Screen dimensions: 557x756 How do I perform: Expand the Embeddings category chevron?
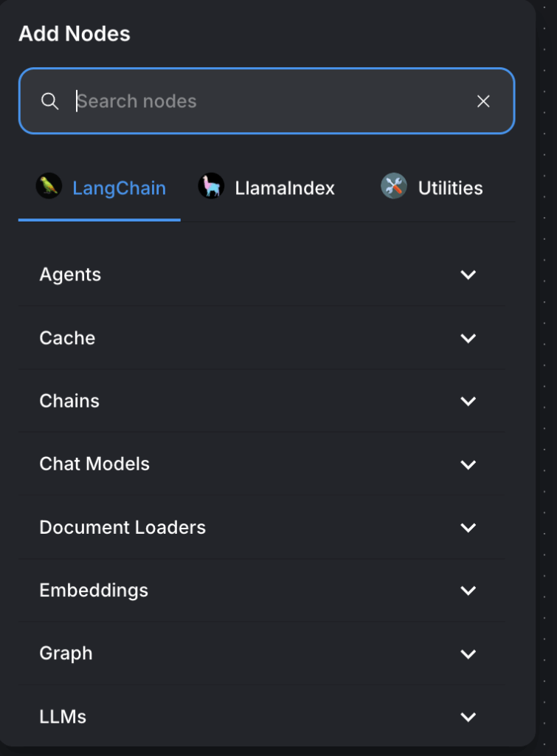(468, 591)
